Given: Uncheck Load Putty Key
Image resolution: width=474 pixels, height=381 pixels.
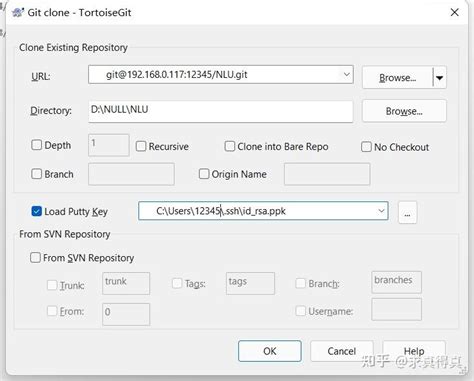Looking at the screenshot, I should pyautogui.click(x=36, y=211).
